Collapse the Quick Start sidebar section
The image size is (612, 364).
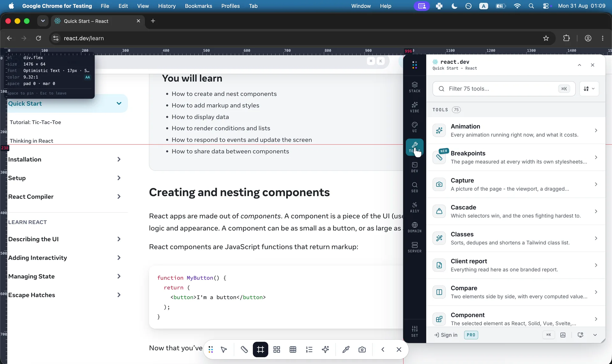[119, 103]
